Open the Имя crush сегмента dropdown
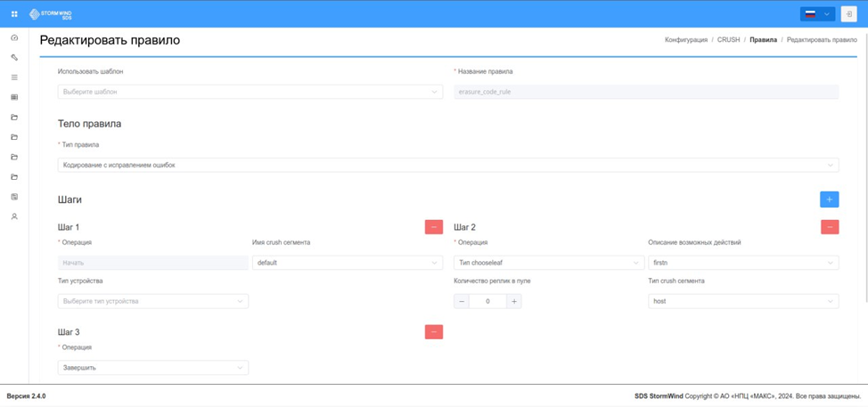Screen dimensions: 868x407 tap(348, 263)
